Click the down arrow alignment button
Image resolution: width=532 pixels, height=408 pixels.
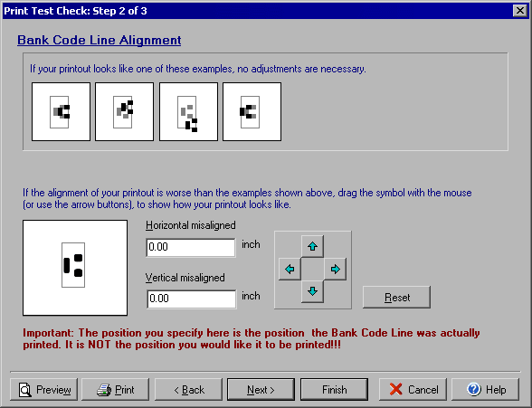tap(312, 291)
